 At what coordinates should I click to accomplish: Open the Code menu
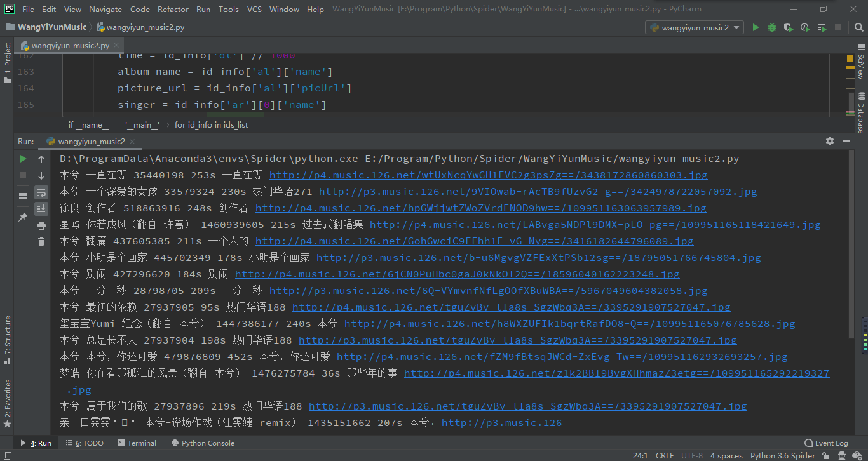(x=140, y=9)
